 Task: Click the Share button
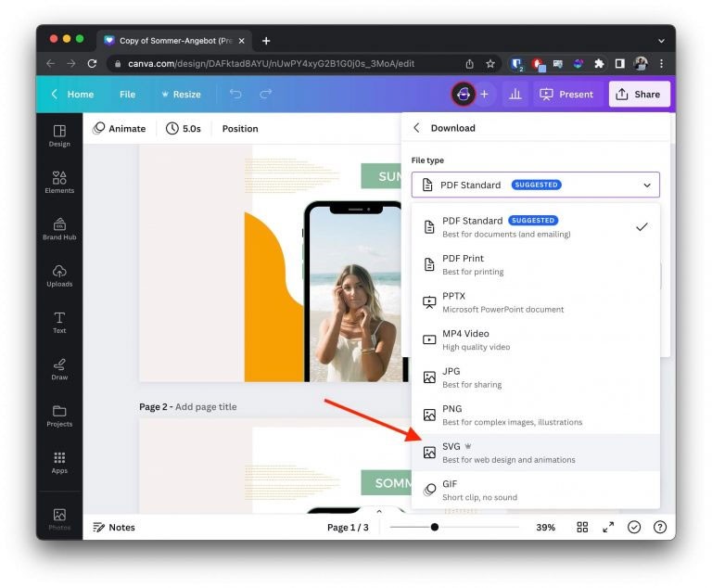(x=639, y=94)
